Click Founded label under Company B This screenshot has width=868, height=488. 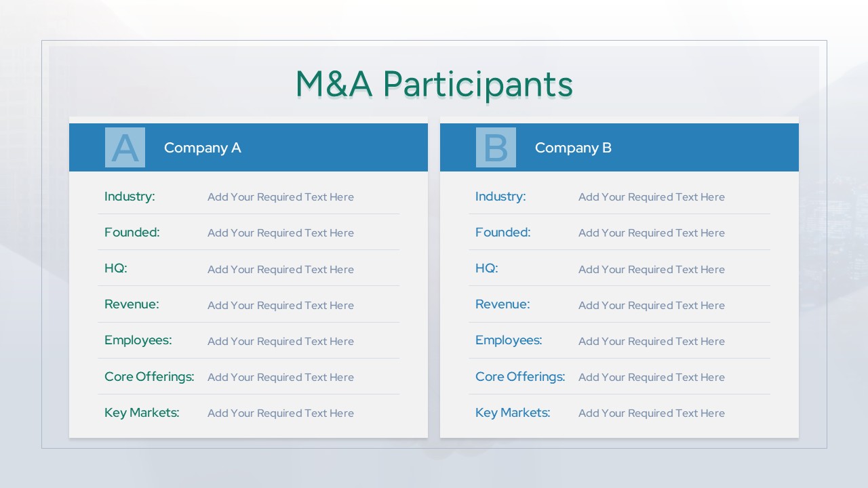502,232
